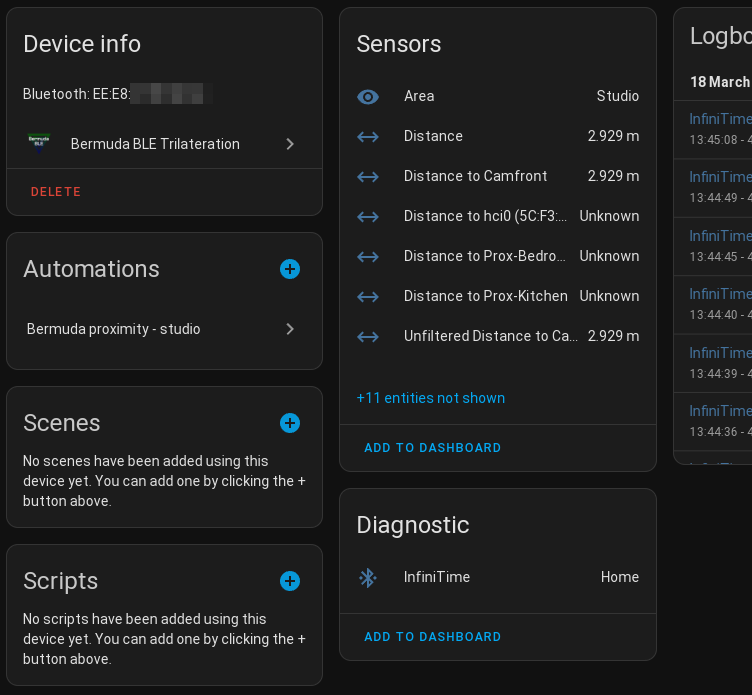The image size is (752, 695).
Task: Add a new script with plus icon
Action: point(290,581)
